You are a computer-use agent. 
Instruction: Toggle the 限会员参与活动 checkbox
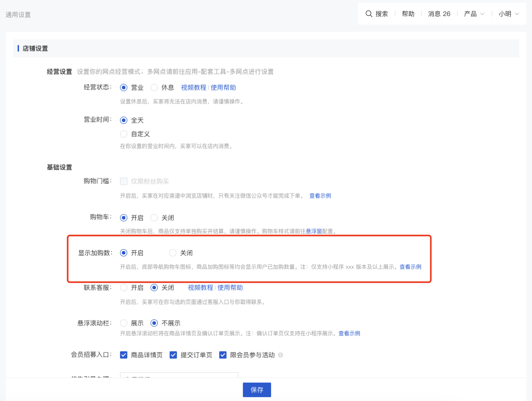click(x=223, y=355)
